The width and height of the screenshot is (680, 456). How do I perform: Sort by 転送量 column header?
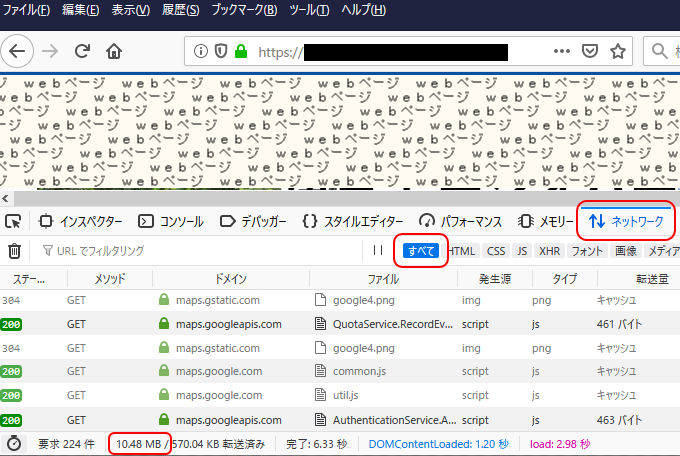tap(638, 279)
